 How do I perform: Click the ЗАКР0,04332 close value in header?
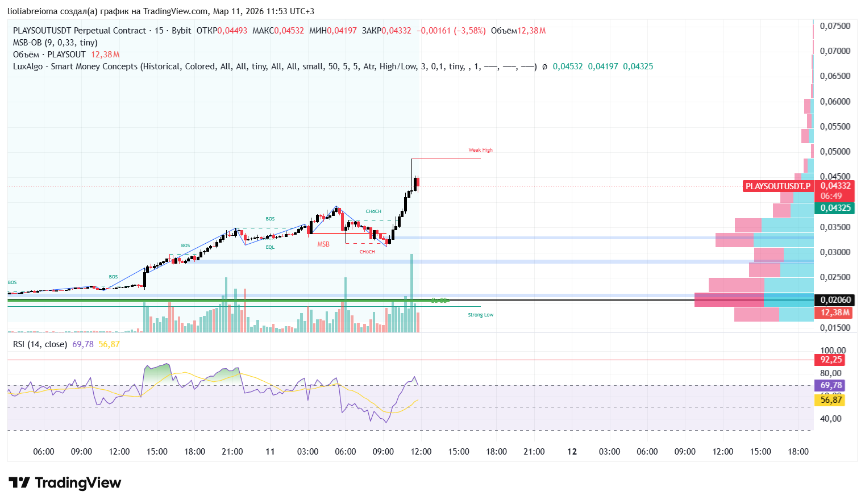coord(386,31)
